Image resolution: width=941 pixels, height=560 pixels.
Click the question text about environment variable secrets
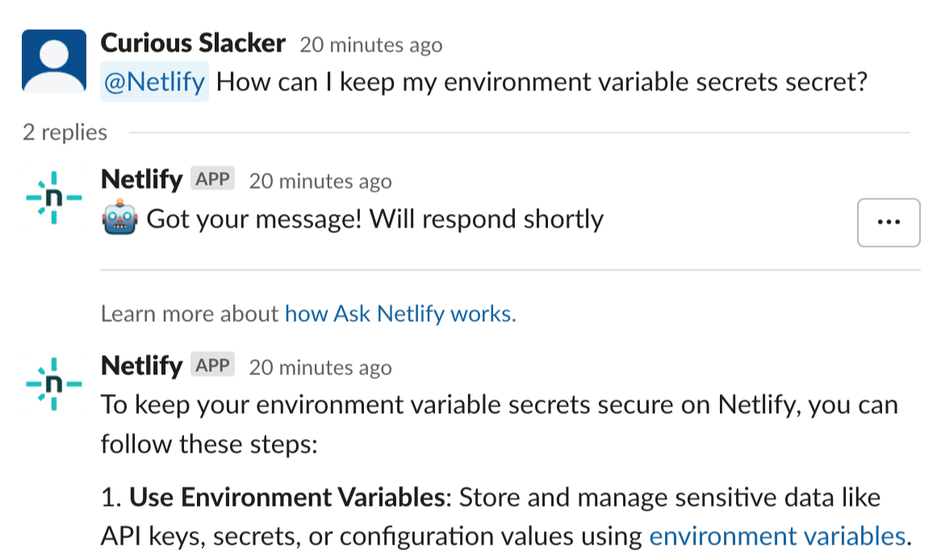(x=542, y=83)
